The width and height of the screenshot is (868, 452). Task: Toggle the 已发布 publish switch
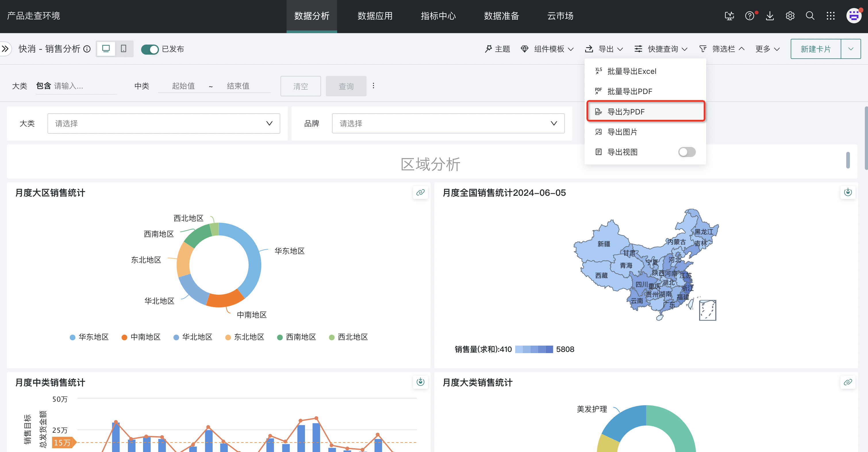pyautogui.click(x=150, y=49)
